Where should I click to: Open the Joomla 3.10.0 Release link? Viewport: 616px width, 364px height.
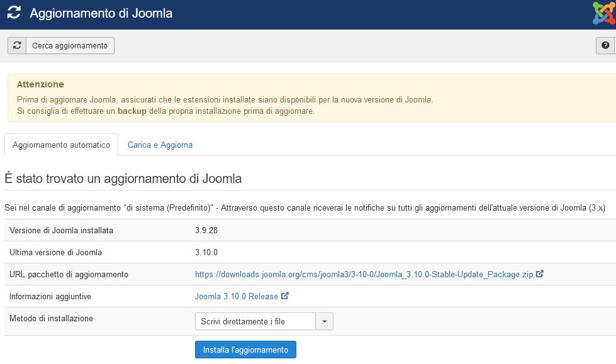pos(235,296)
